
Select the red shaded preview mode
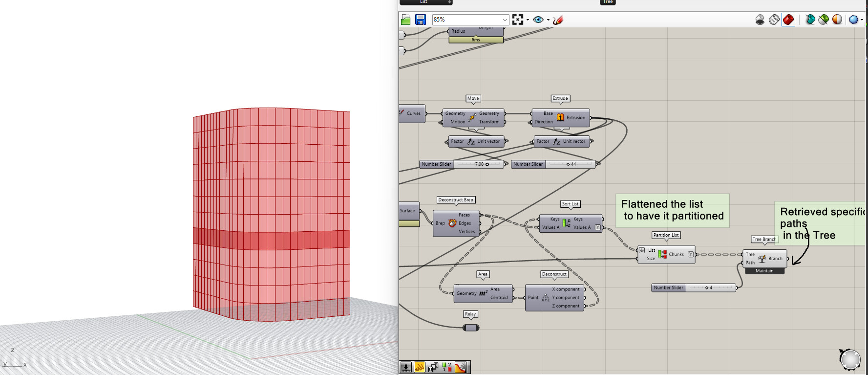(x=788, y=20)
